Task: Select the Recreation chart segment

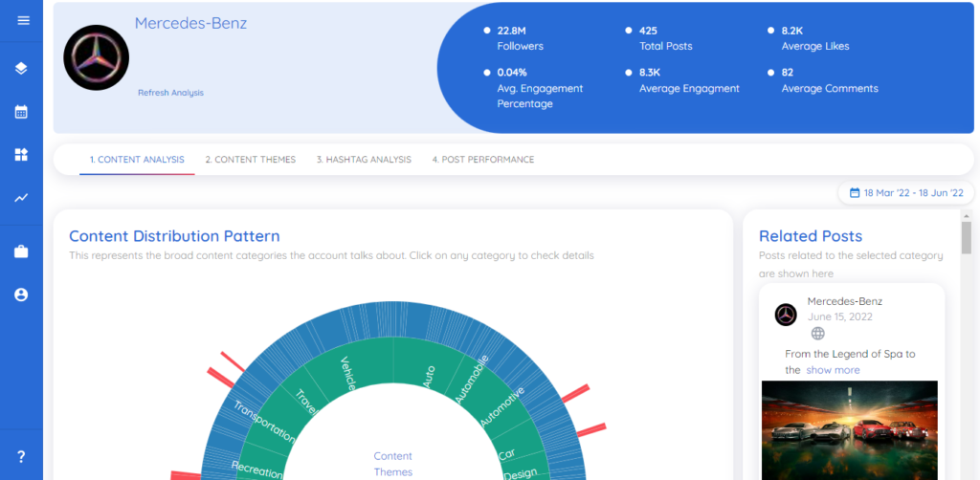Action: [x=256, y=469]
